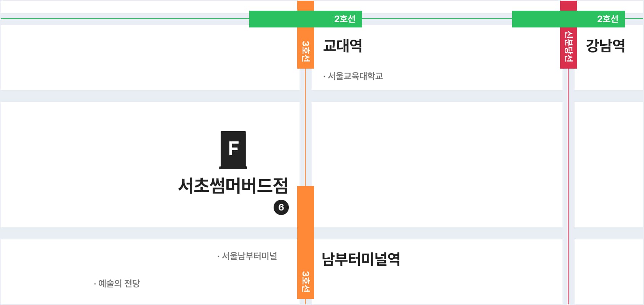Click the 서울교육대학교 landmark label
Viewport: 644px width, 305px height.
[x=355, y=76]
